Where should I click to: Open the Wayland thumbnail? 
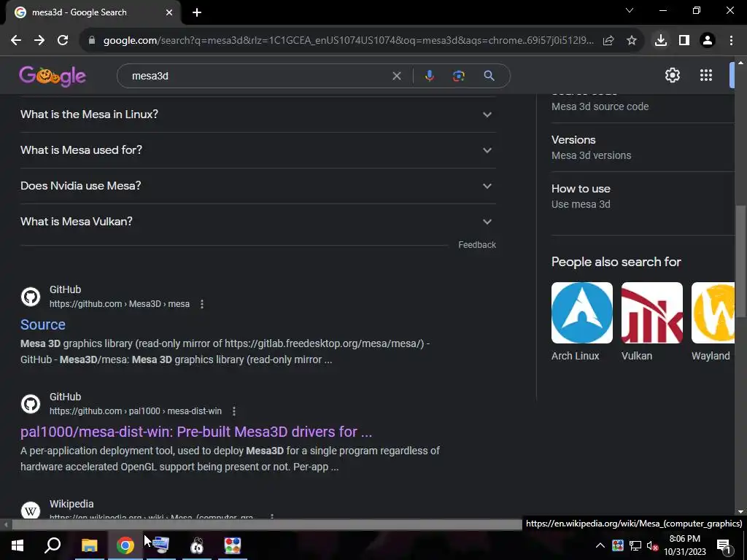pos(713,313)
